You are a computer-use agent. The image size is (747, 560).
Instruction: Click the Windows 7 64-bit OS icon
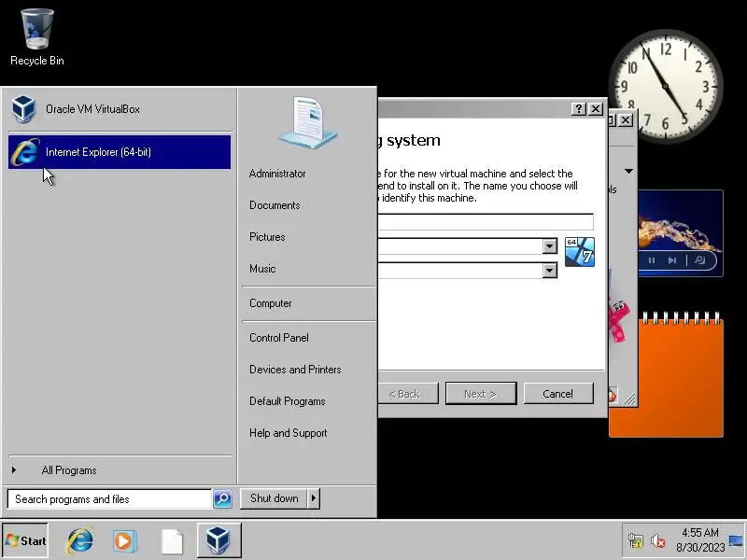pos(579,252)
